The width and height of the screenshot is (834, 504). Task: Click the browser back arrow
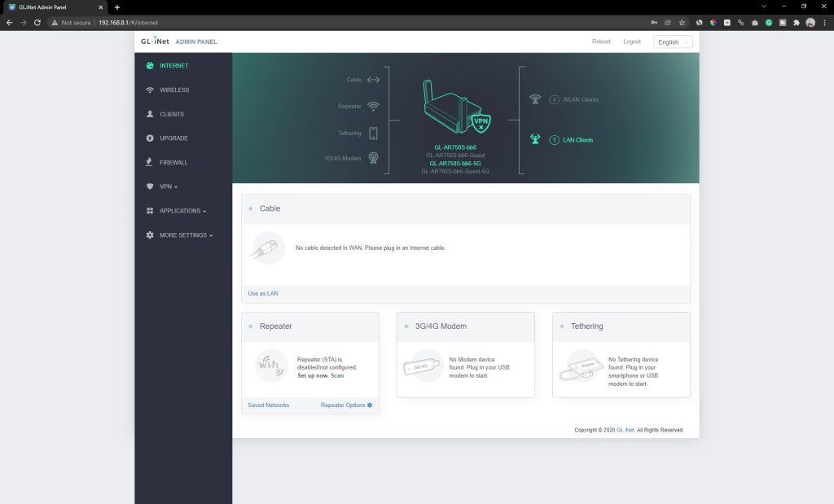pos(9,23)
